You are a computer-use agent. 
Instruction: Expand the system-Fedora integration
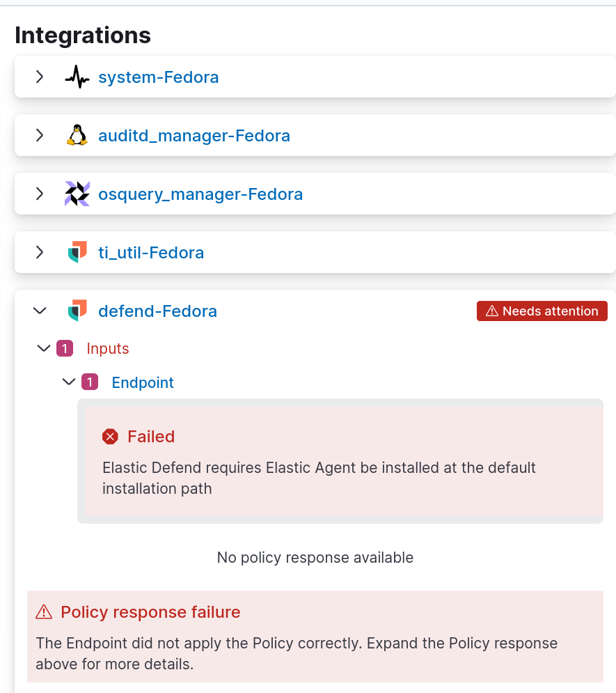(40, 77)
